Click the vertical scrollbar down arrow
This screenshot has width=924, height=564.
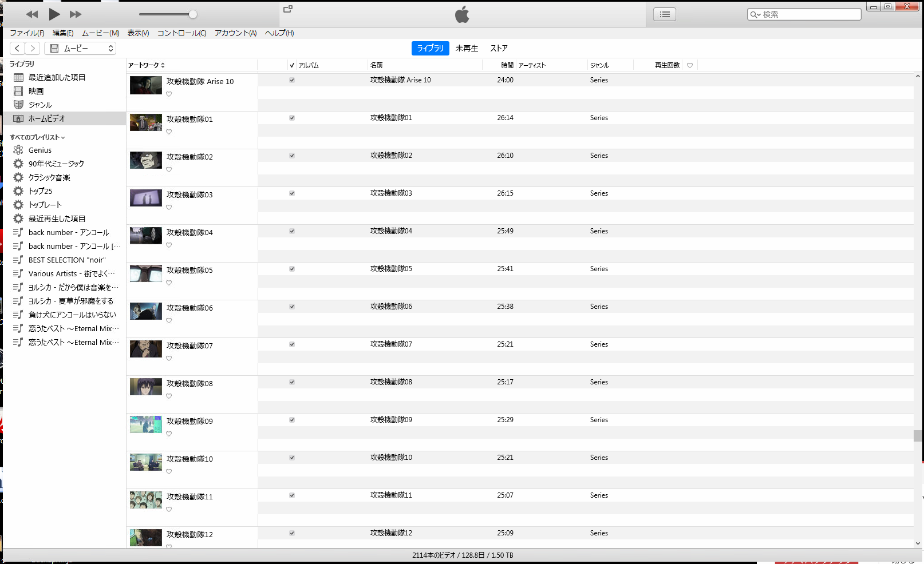tap(918, 543)
